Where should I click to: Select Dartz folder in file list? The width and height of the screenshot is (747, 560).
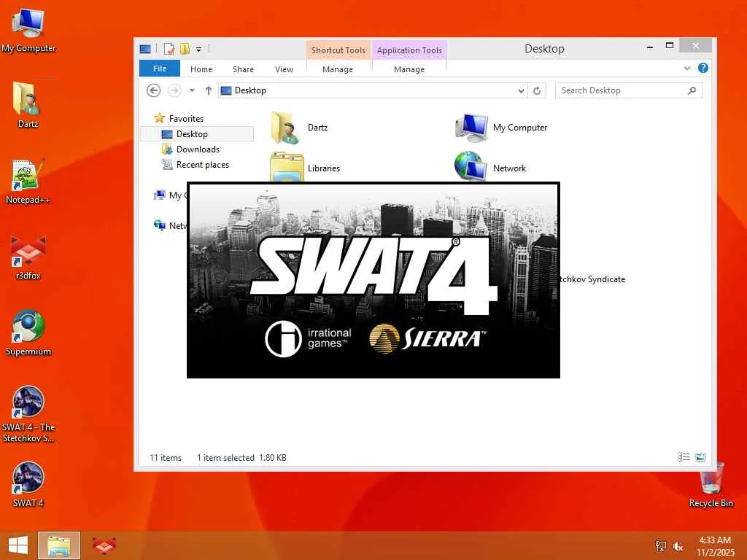(299, 128)
